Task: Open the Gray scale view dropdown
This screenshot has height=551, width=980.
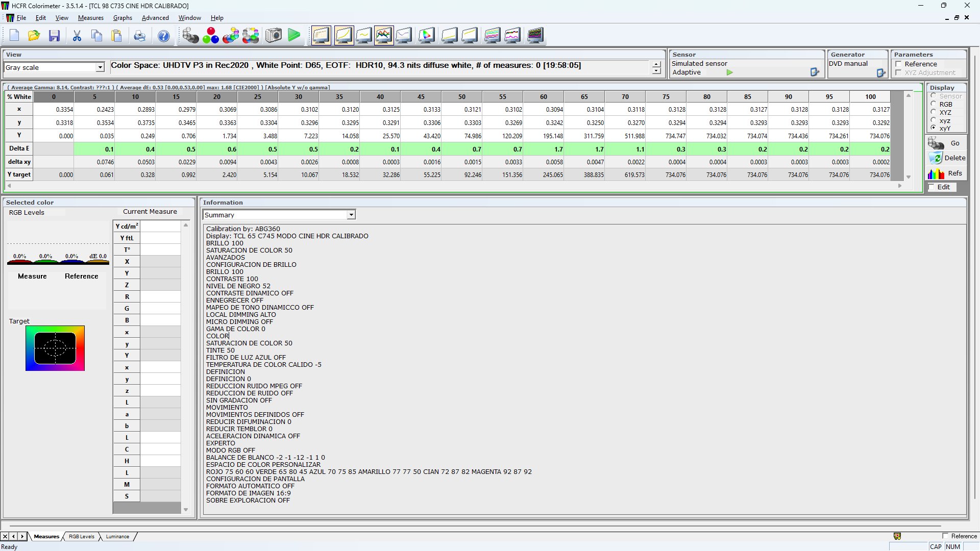Action: click(100, 67)
